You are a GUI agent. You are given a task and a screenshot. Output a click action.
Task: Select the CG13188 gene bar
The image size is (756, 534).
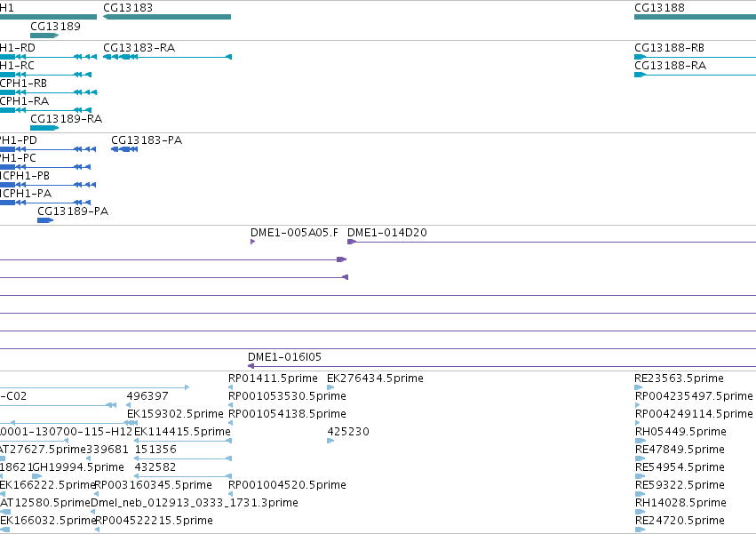695,17
